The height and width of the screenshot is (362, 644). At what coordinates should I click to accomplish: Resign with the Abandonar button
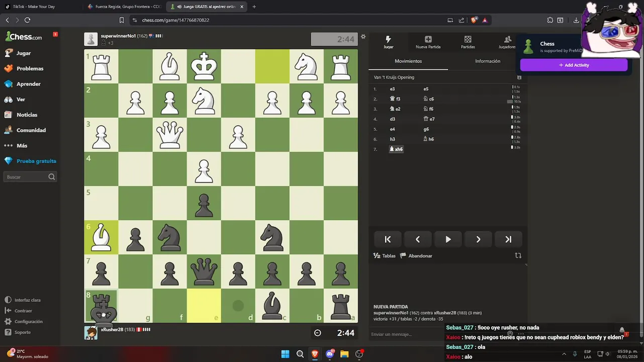tap(416, 256)
